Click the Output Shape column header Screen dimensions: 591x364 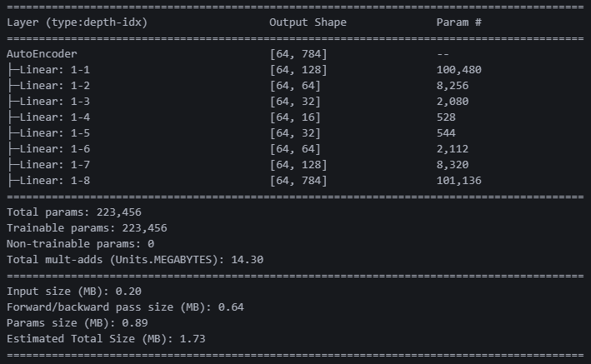tap(308, 22)
